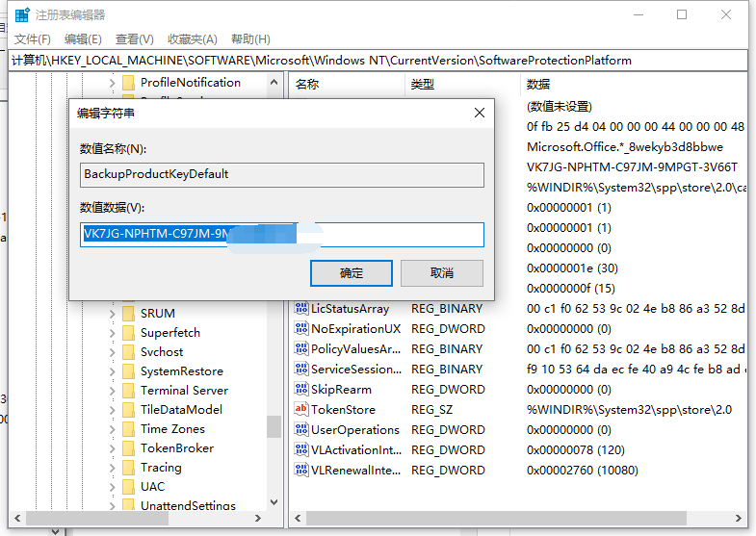The height and width of the screenshot is (536, 756).
Task: Open the 编辑(E) menu
Action: [83, 39]
